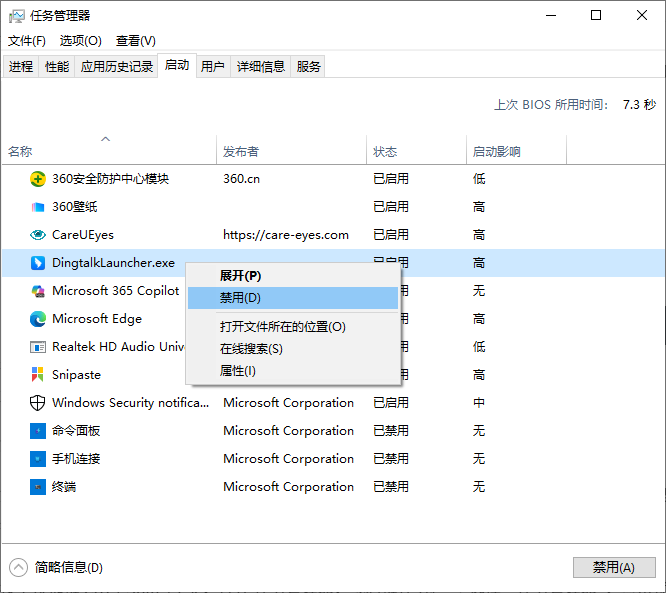Screen dimensions: 666x593
Task: Switch to the 性能 tab
Action: point(57,66)
